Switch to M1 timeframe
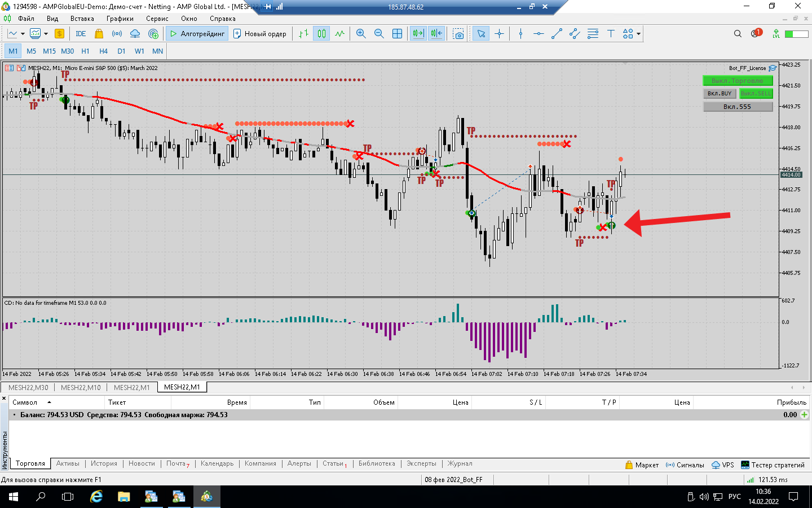Image resolution: width=812 pixels, height=508 pixels. [x=13, y=51]
